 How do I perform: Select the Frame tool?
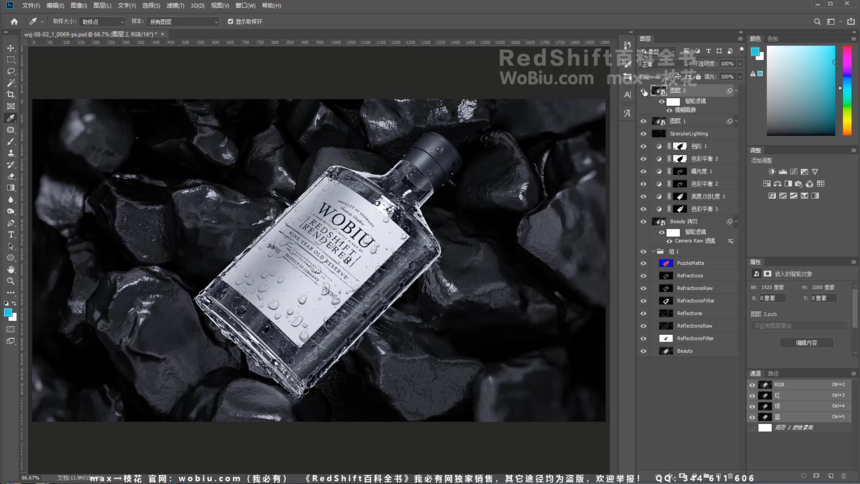(x=10, y=106)
